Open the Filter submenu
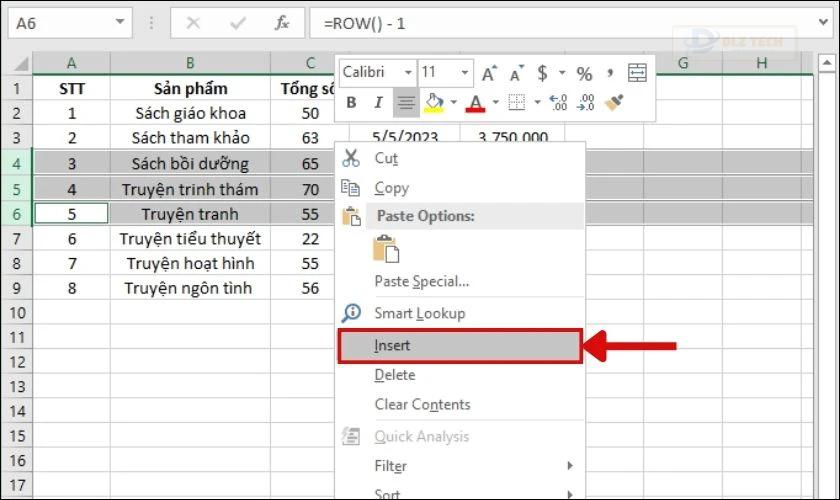 coord(460,466)
